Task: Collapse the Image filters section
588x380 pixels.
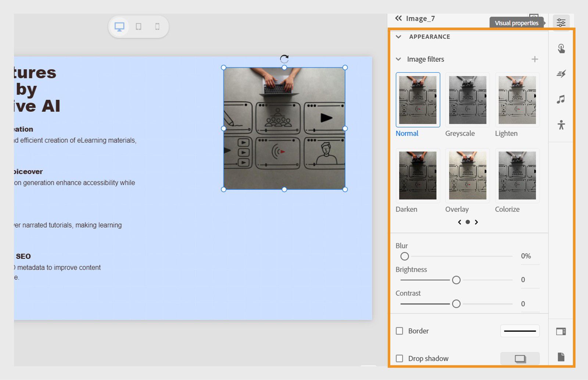Action: [x=398, y=59]
